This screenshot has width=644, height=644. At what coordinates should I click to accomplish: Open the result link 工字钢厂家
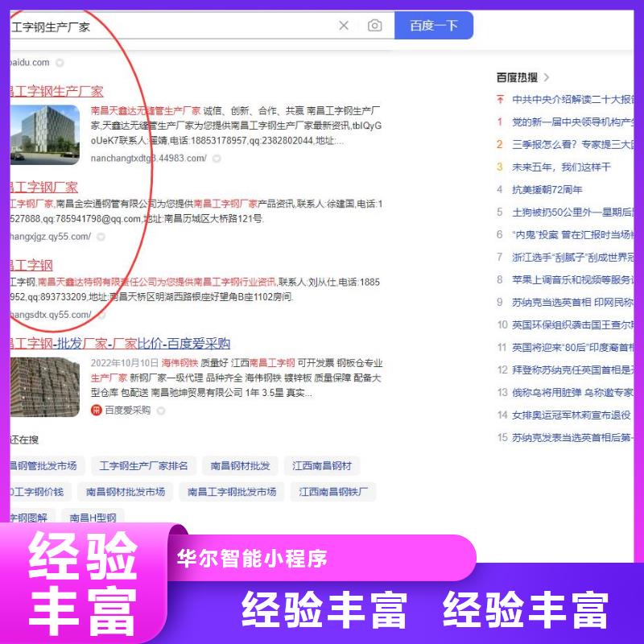(44, 188)
